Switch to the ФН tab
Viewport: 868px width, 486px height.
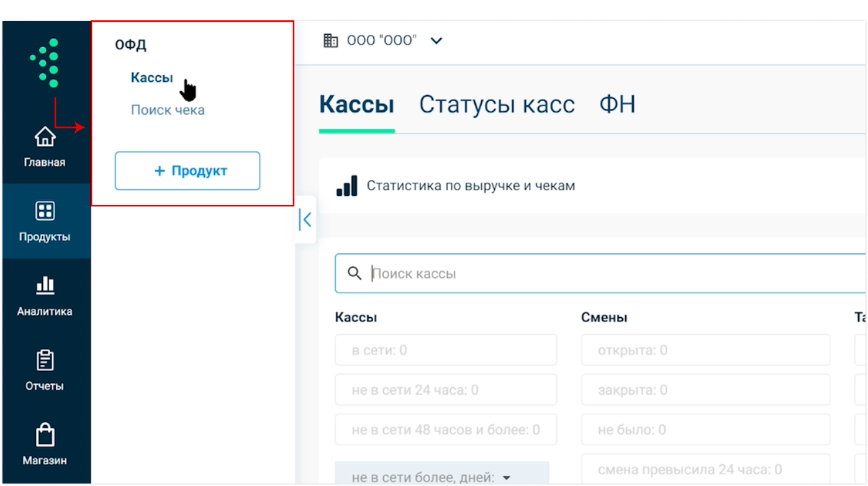tap(617, 105)
